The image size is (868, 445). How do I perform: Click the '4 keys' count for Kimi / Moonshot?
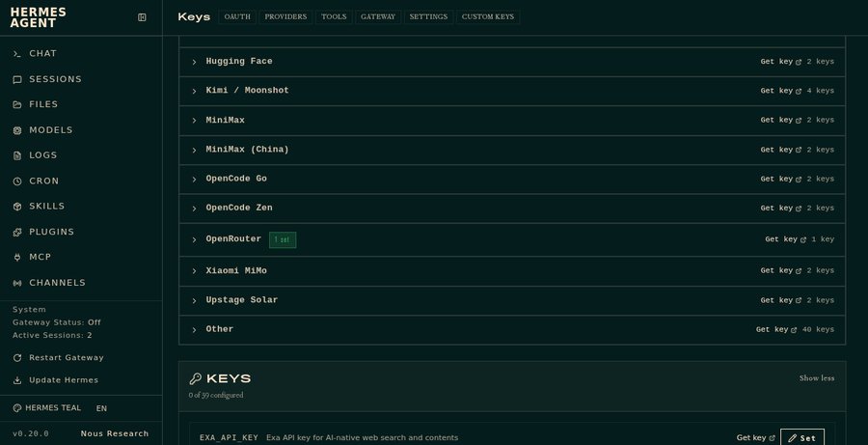coord(821,91)
